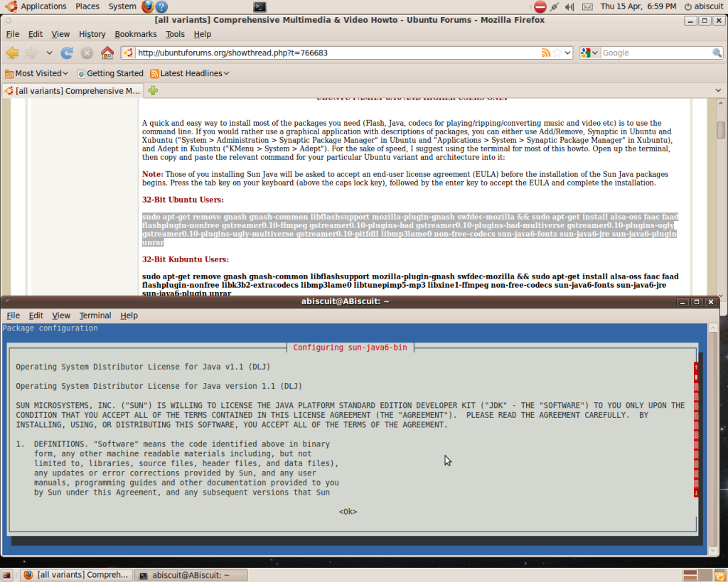Image resolution: width=728 pixels, height=582 pixels.
Task: Open Firefox View menu
Action: 60,34
